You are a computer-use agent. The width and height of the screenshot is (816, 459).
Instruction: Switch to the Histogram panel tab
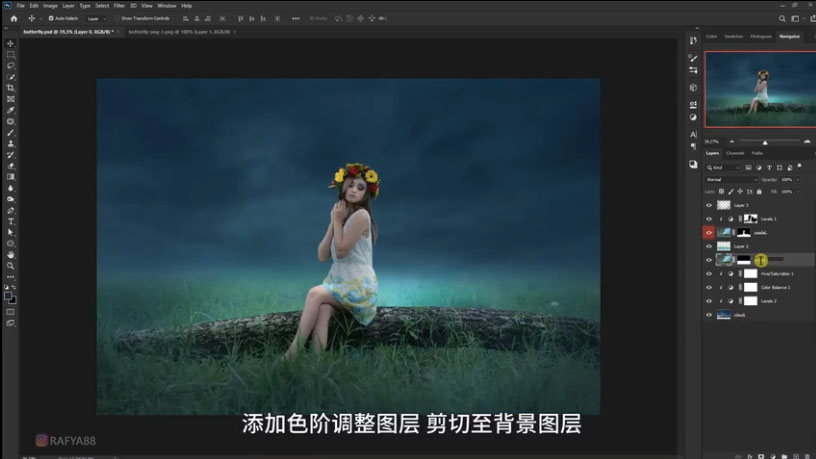click(x=761, y=36)
